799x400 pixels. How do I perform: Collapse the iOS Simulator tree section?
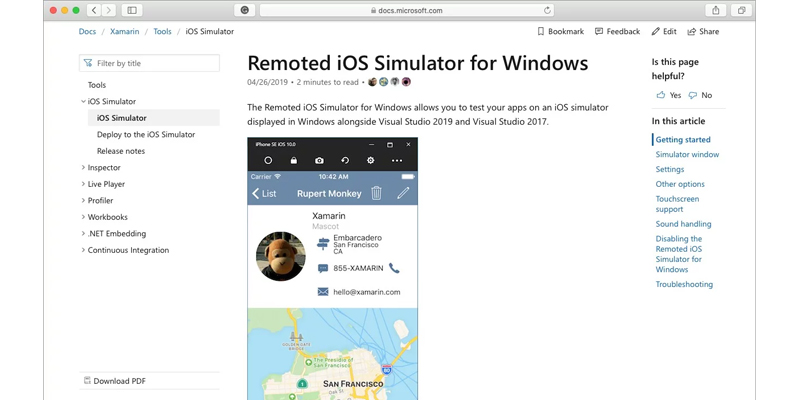tap(83, 102)
